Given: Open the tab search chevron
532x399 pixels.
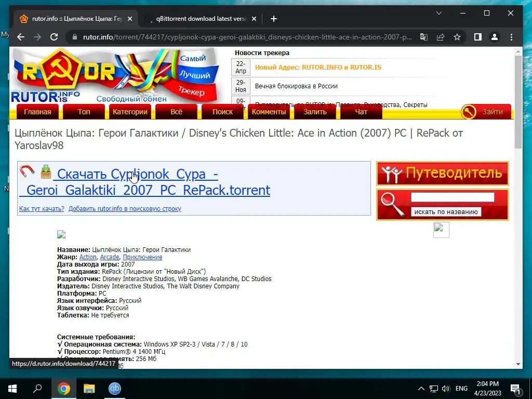Looking at the screenshot, I should (438, 13).
